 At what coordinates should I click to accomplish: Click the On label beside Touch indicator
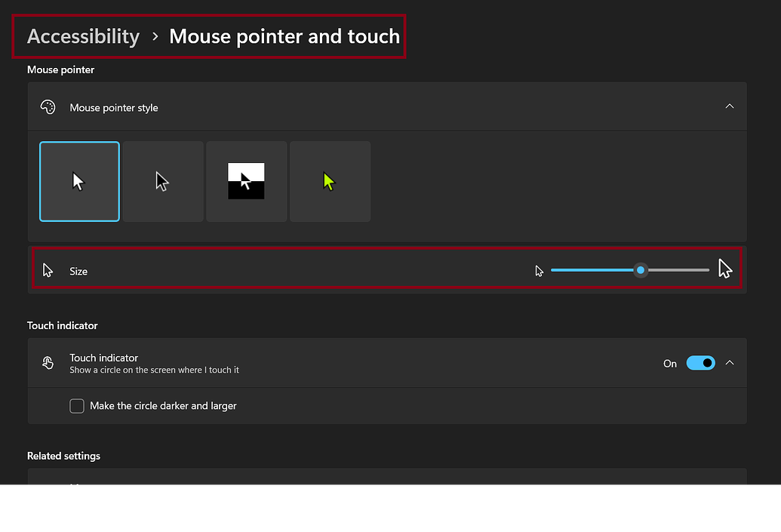669,364
